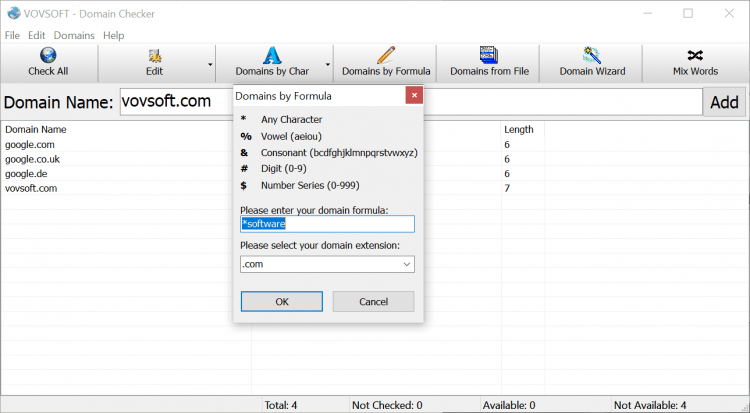Open the Domains menu
Viewport: 750px width, 413px height.
coord(74,35)
